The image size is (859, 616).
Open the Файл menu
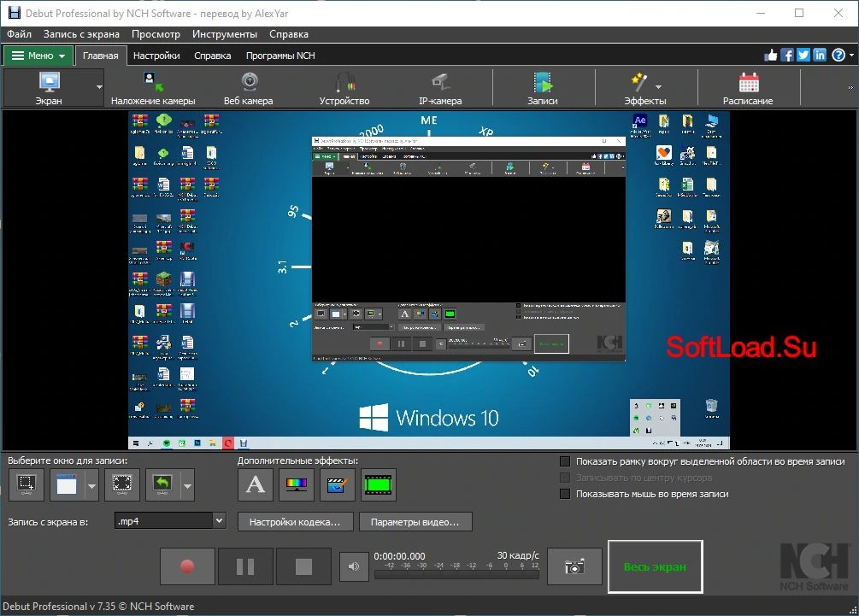(19, 34)
